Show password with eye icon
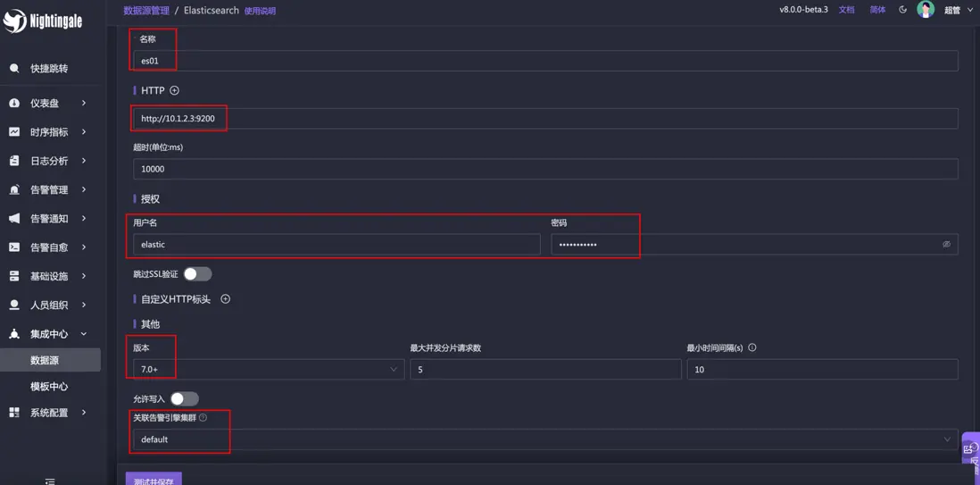 click(x=946, y=244)
